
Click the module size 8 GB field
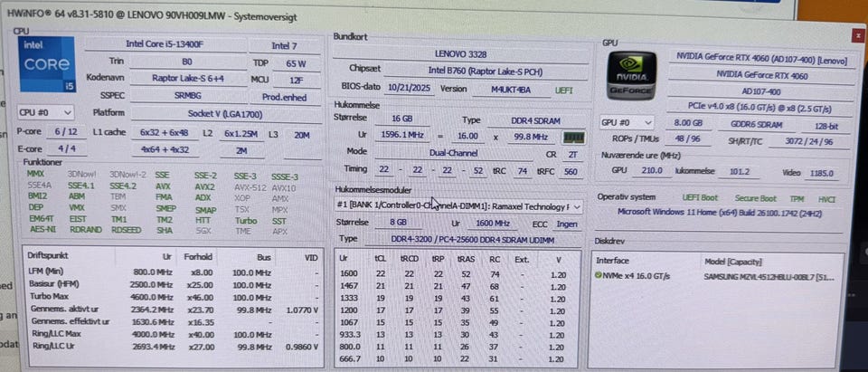[x=399, y=222]
